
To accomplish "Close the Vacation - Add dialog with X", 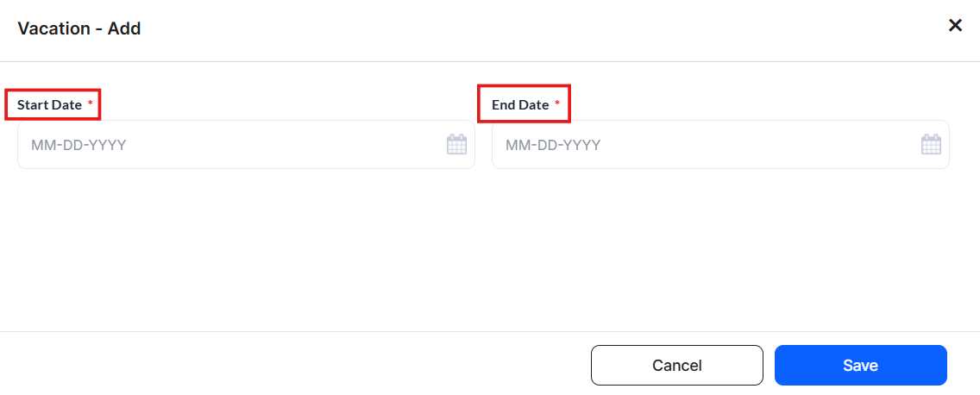I will 955,26.
